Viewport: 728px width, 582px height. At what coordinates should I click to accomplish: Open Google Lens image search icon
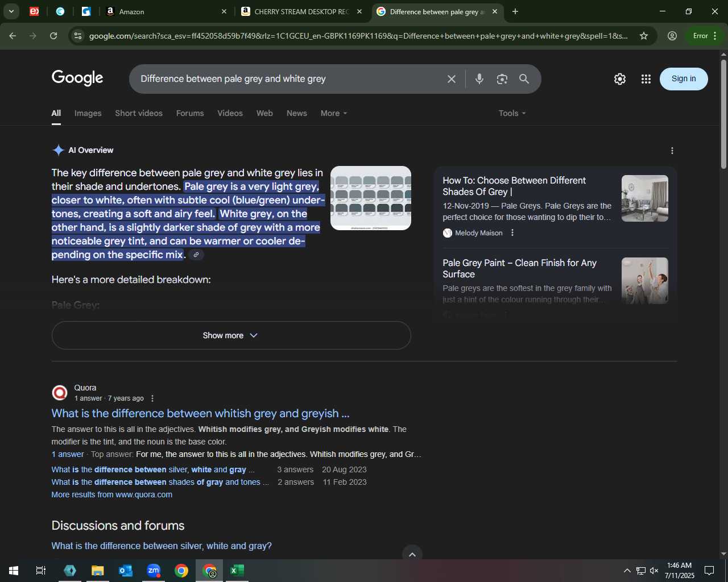click(x=502, y=79)
